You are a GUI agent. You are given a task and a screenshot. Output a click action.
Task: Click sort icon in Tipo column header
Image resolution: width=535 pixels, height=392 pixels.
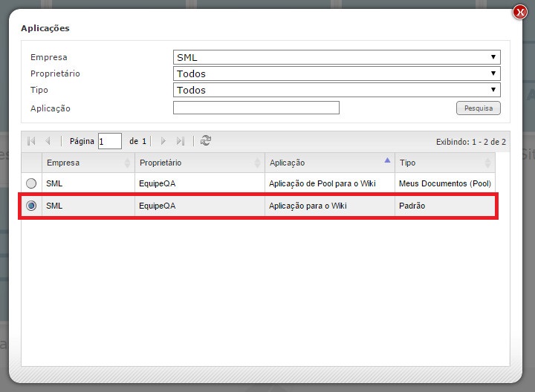[x=487, y=163]
